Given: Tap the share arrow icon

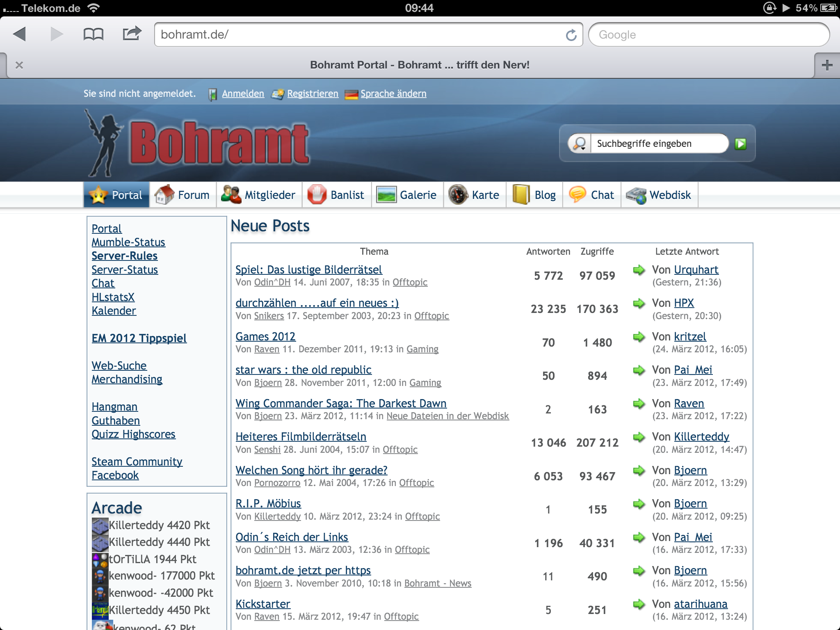Looking at the screenshot, I should (x=132, y=33).
